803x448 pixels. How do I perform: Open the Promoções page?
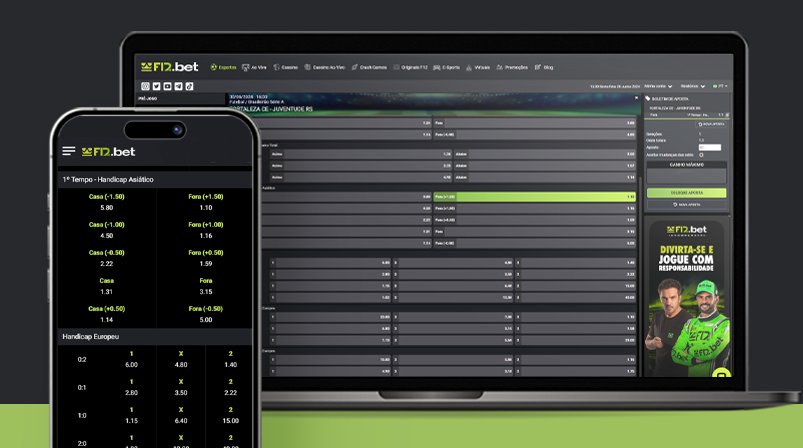tap(512, 67)
